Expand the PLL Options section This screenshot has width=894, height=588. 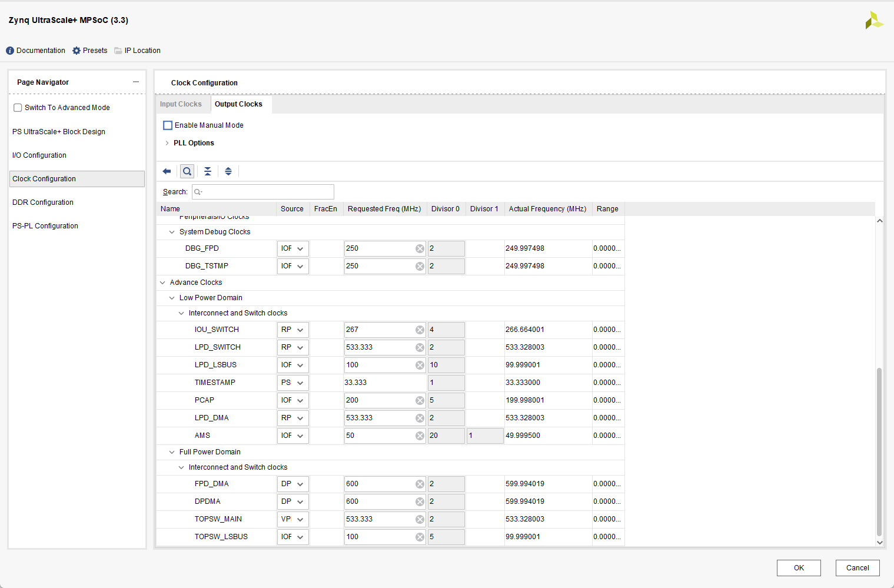[167, 143]
